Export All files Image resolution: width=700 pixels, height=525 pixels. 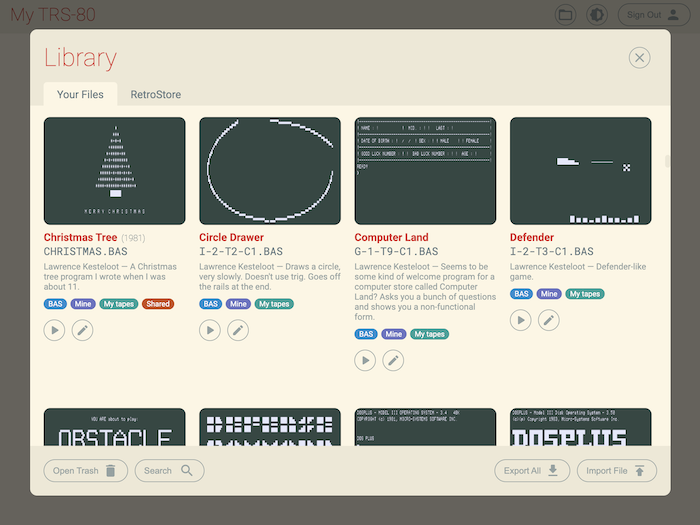coord(532,471)
